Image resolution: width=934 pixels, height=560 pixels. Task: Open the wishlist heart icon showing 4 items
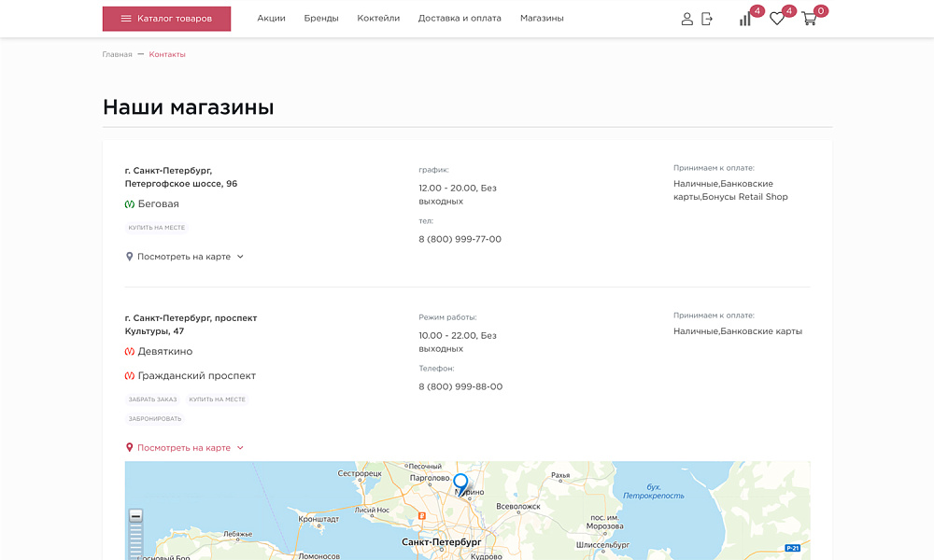776,19
